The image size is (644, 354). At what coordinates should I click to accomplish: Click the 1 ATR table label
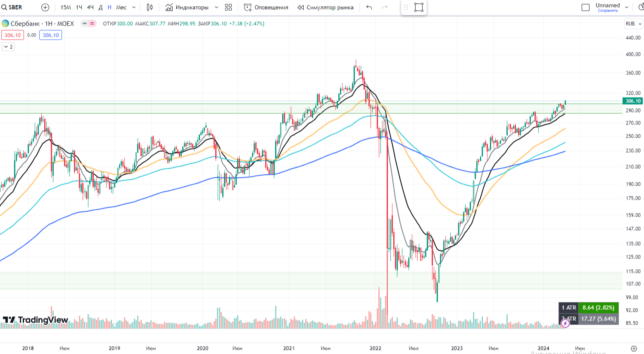tap(569, 308)
